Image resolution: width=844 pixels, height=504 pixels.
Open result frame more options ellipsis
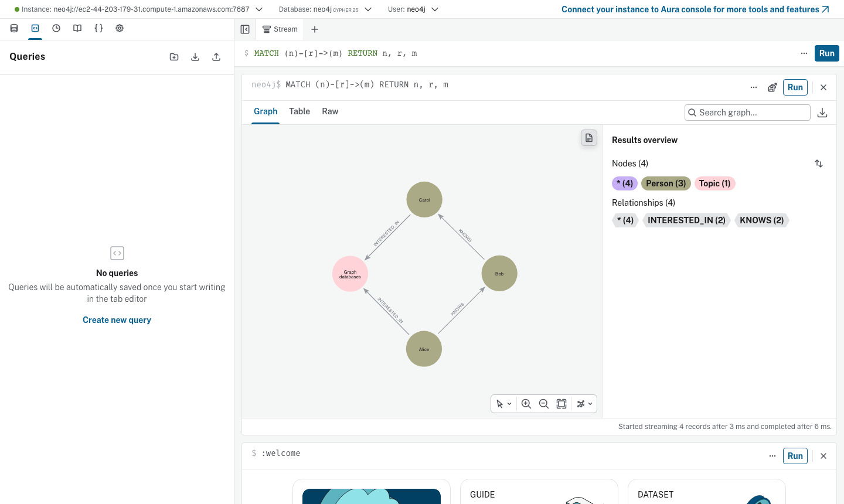click(x=754, y=87)
